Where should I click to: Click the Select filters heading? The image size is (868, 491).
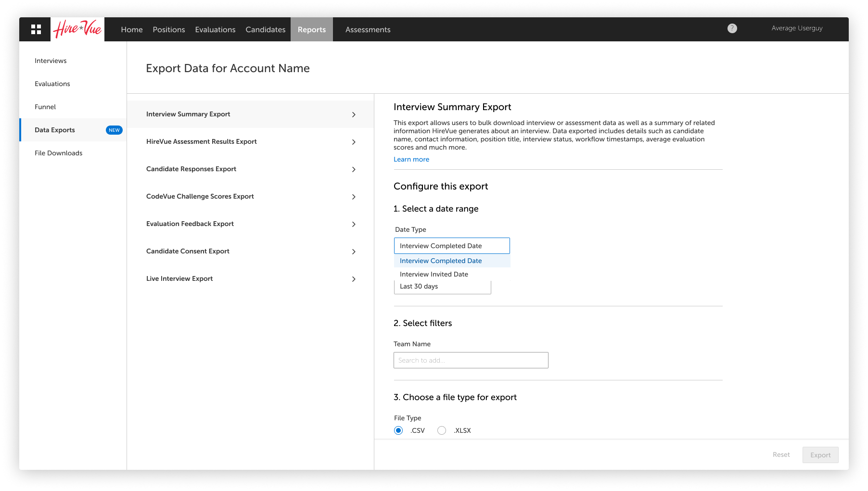click(x=423, y=323)
